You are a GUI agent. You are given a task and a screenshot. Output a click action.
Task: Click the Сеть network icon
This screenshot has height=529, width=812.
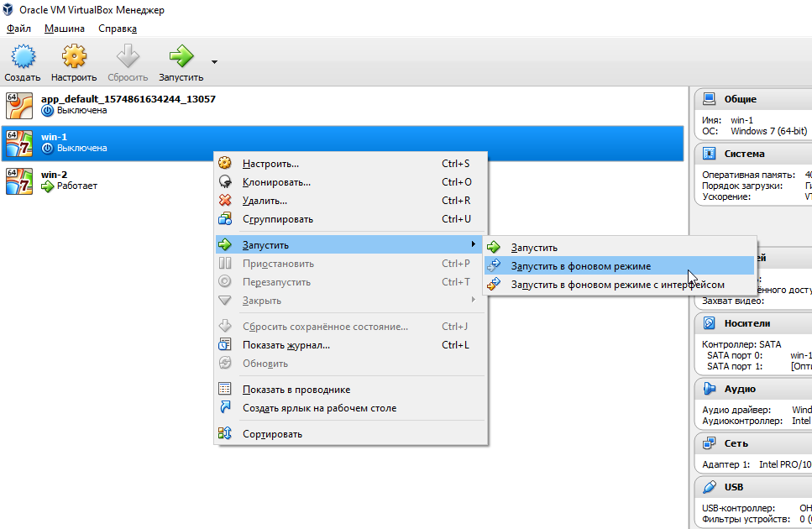click(709, 443)
